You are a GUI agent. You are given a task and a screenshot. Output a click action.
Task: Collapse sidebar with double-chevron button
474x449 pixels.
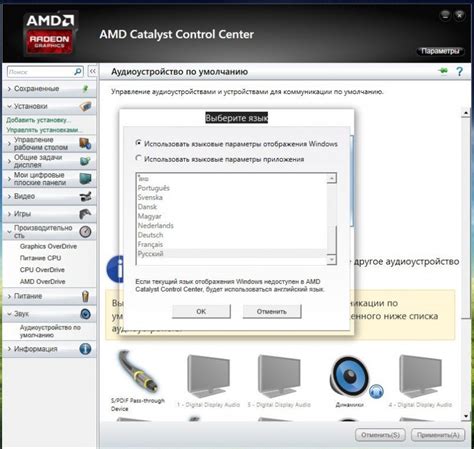coord(92,71)
